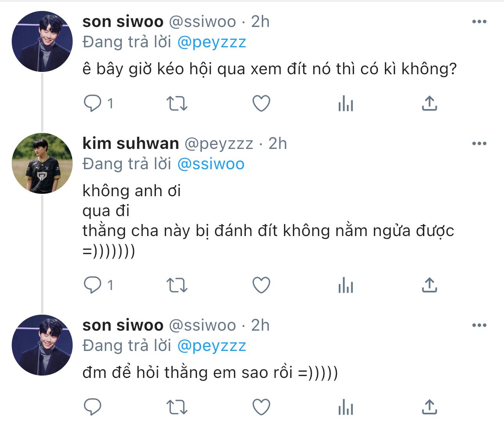The width and height of the screenshot is (504, 426).
Task: Share son siwoo's first tweet
Action: pyautogui.click(x=429, y=104)
